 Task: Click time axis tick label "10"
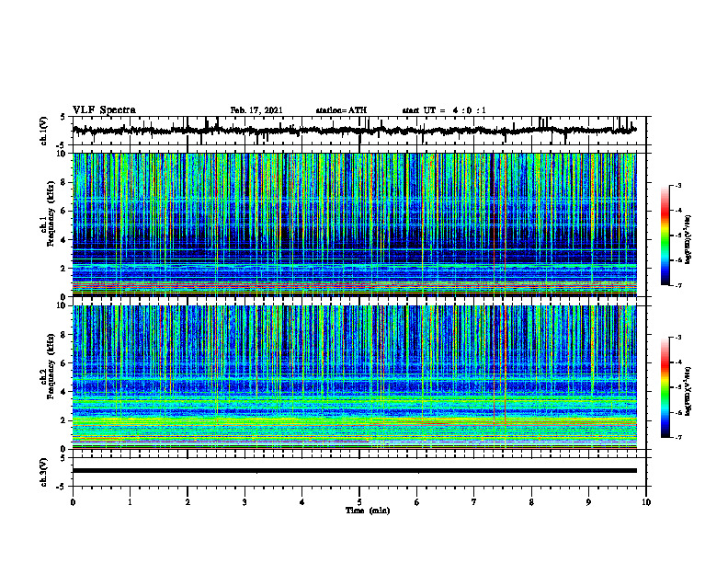(x=646, y=502)
